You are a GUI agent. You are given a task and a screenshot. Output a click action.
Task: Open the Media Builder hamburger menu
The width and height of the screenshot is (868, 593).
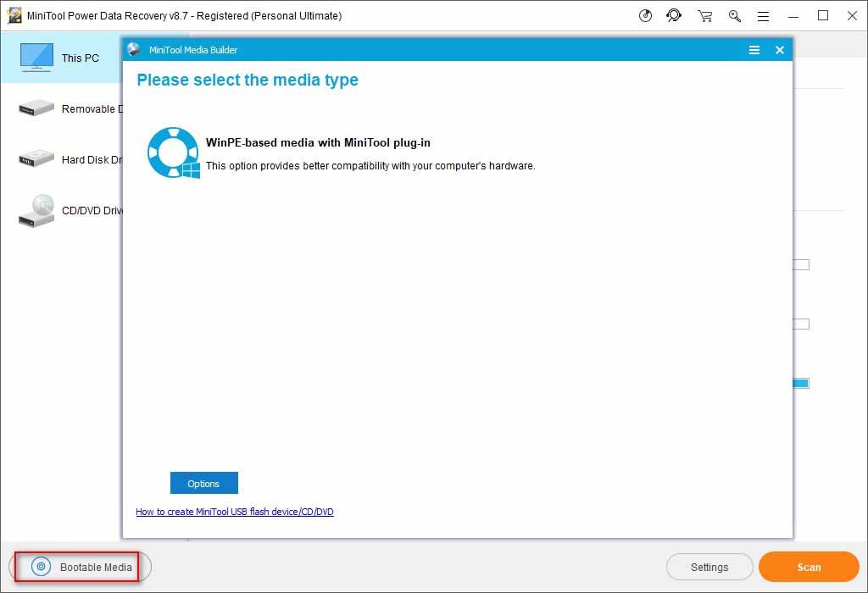pos(754,50)
